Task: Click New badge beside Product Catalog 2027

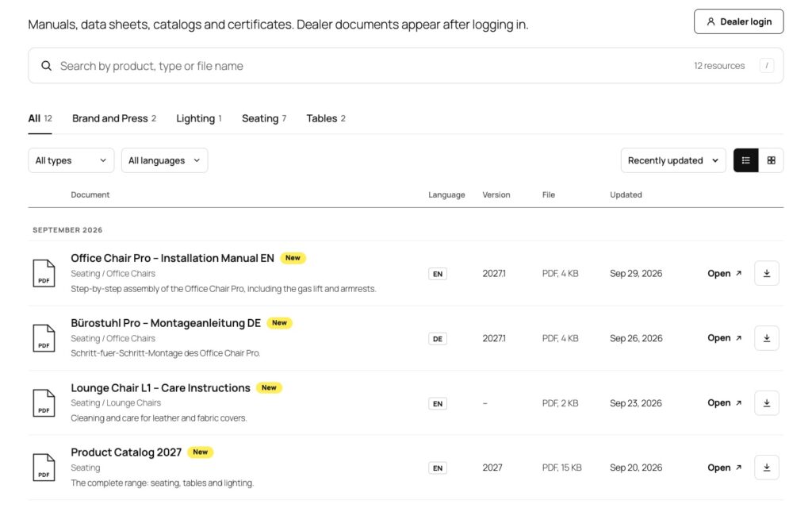Action: coord(201,452)
